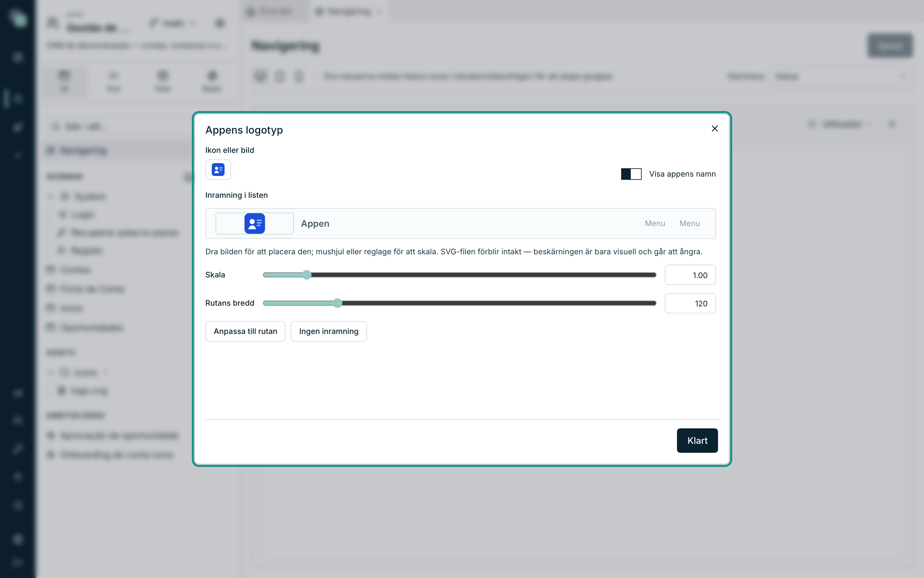
Task: Click the first Menu item in preview
Action: coord(655,223)
